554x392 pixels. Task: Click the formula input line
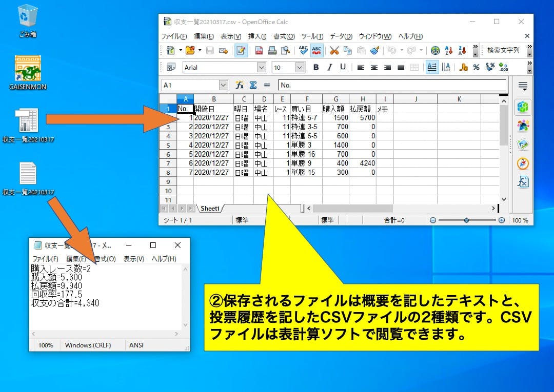coord(392,85)
